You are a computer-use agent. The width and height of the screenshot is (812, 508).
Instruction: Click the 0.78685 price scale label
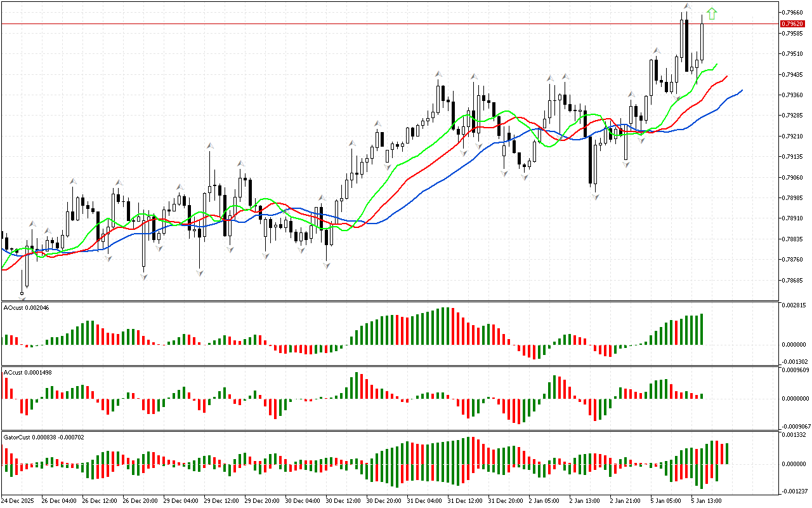tap(793, 280)
